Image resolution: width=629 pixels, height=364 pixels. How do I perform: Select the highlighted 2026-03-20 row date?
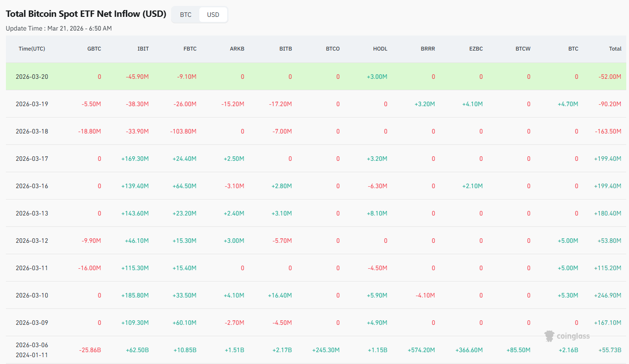click(x=32, y=77)
